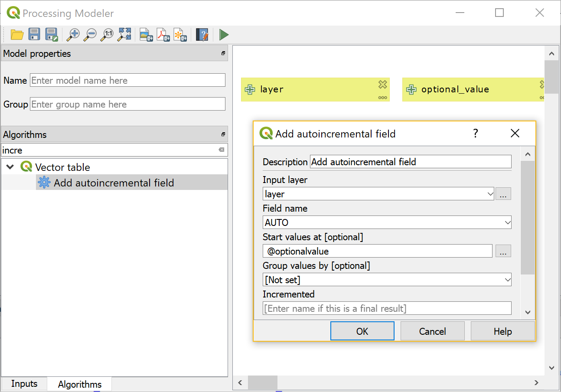This screenshot has height=392, width=561.
Task: Switch to the Inputs tab
Action: [24, 384]
